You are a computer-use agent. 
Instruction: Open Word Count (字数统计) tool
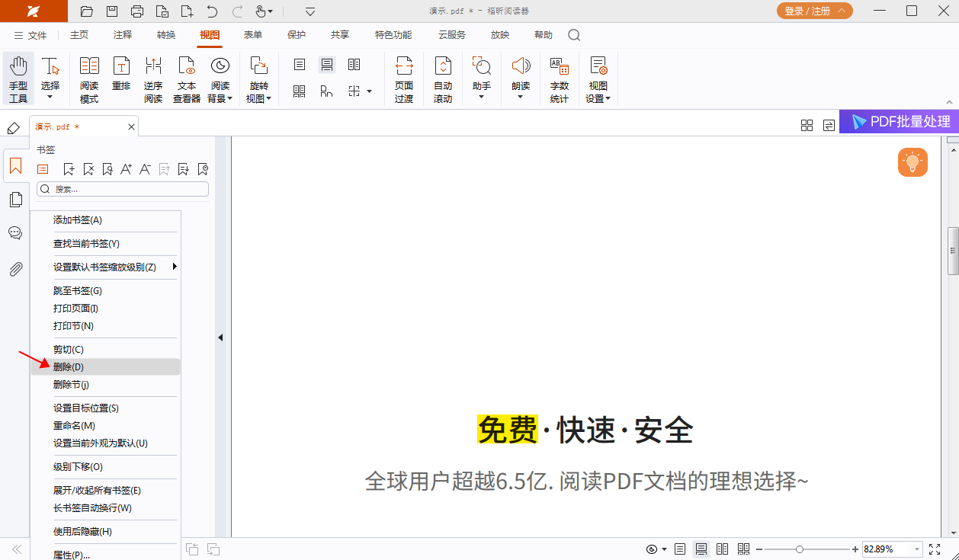point(560,78)
